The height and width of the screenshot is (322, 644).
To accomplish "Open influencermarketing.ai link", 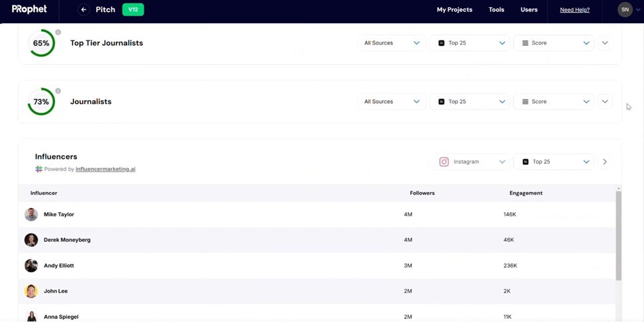I will (105, 169).
